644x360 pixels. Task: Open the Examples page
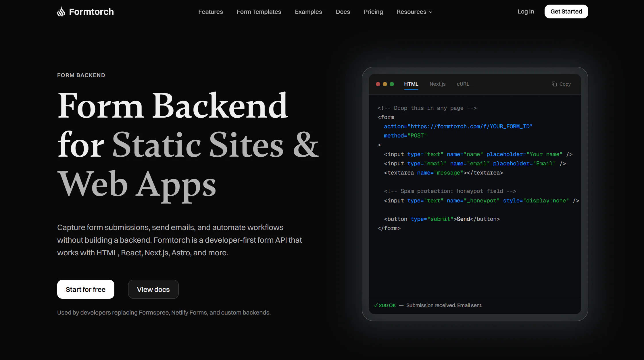point(308,12)
